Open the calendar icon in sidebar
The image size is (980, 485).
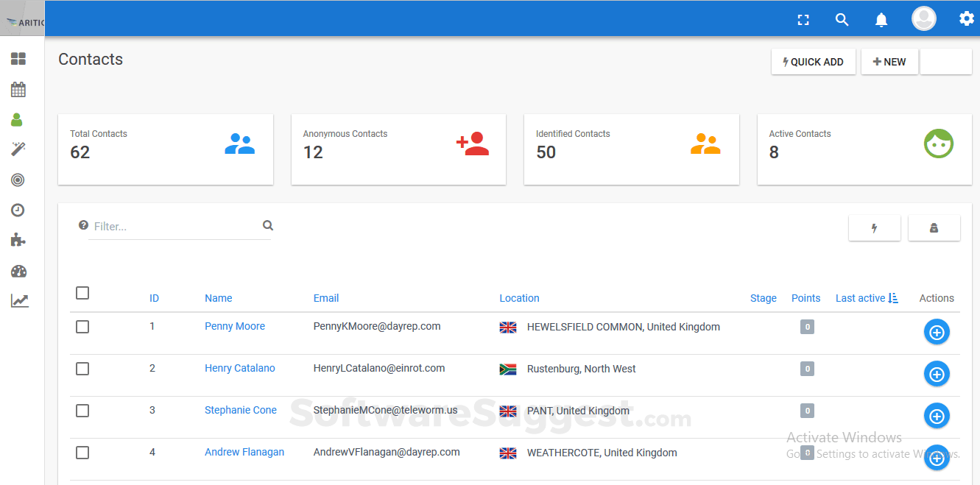[18, 90]
